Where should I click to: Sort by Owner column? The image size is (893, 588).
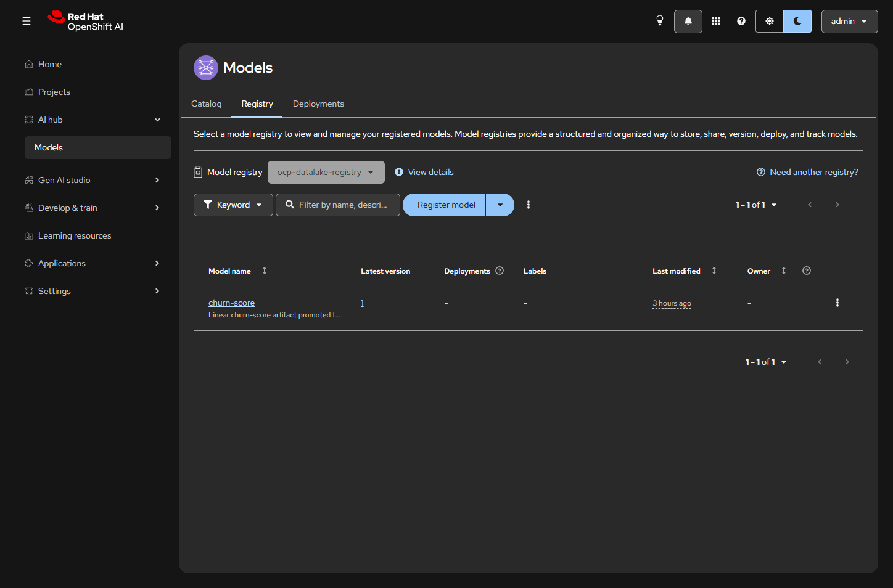click(767, 271)
